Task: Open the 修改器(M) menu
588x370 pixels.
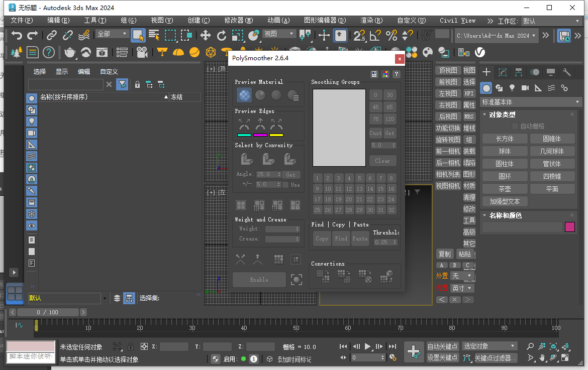Action: (239, 21)
